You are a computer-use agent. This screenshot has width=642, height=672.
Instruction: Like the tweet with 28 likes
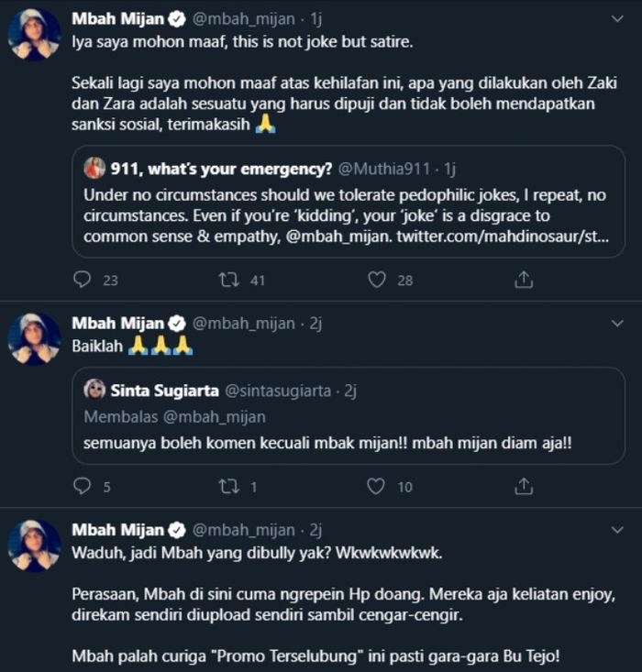coord(377,280)
